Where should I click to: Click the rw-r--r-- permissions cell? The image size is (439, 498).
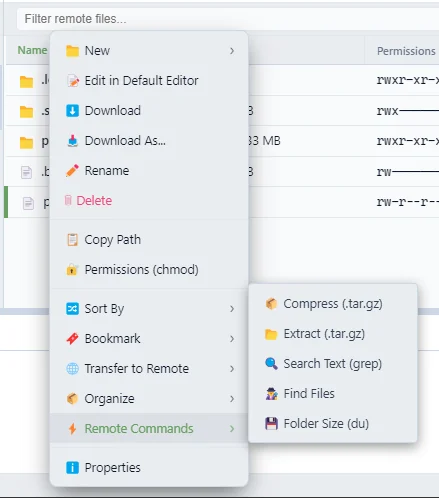408,202
